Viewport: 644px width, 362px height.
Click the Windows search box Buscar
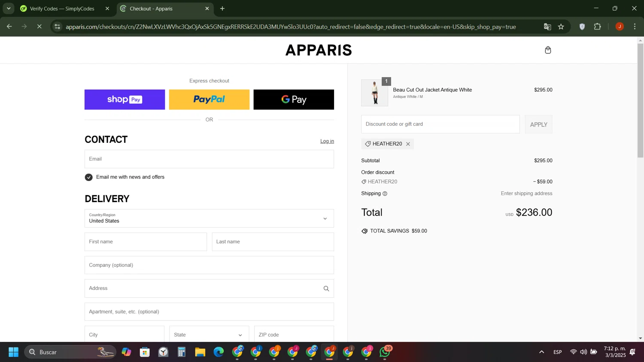tap(70, 352)
